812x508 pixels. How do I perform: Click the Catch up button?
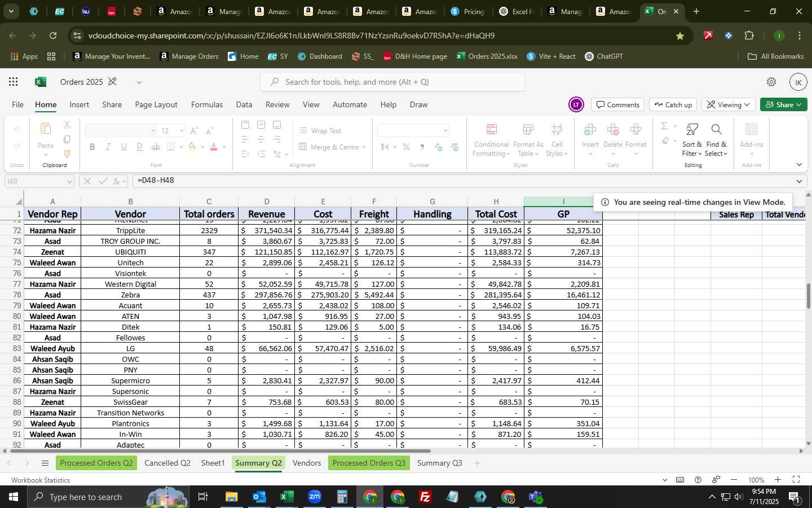tap(673, 104)
